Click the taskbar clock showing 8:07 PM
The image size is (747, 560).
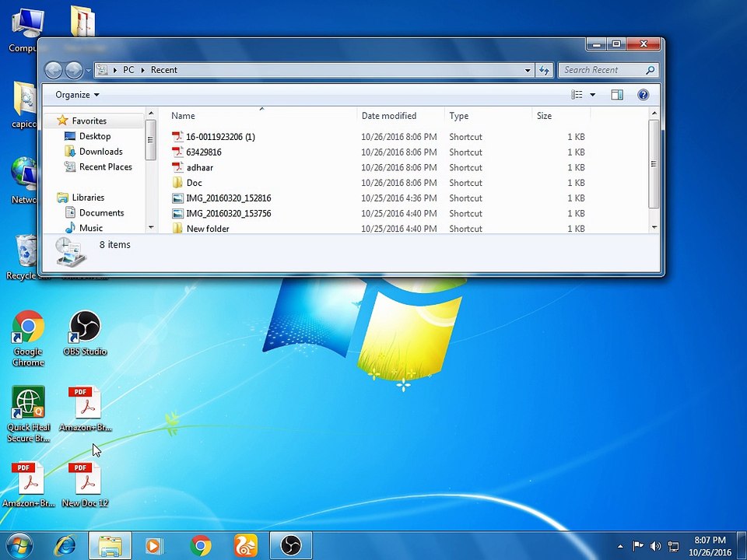pyautogui.click(x=710, y=546)
